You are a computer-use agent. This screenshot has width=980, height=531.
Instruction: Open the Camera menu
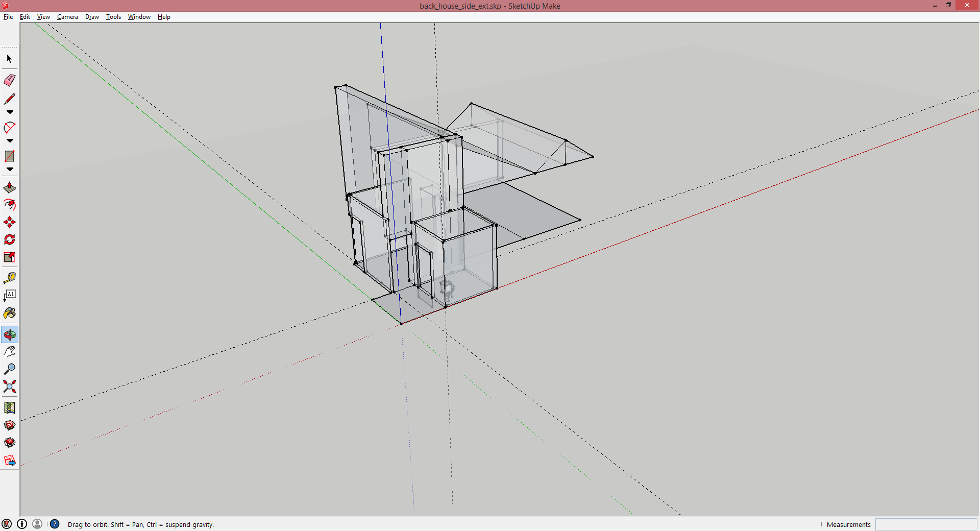[67, 17]
